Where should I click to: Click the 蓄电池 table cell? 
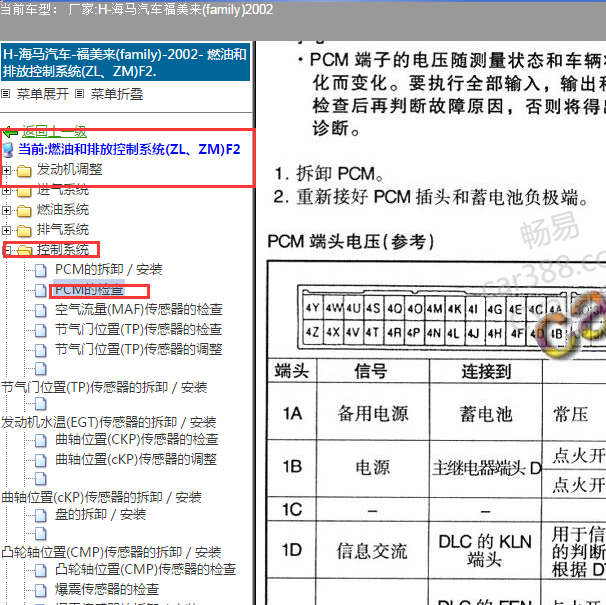pos(486,414)
